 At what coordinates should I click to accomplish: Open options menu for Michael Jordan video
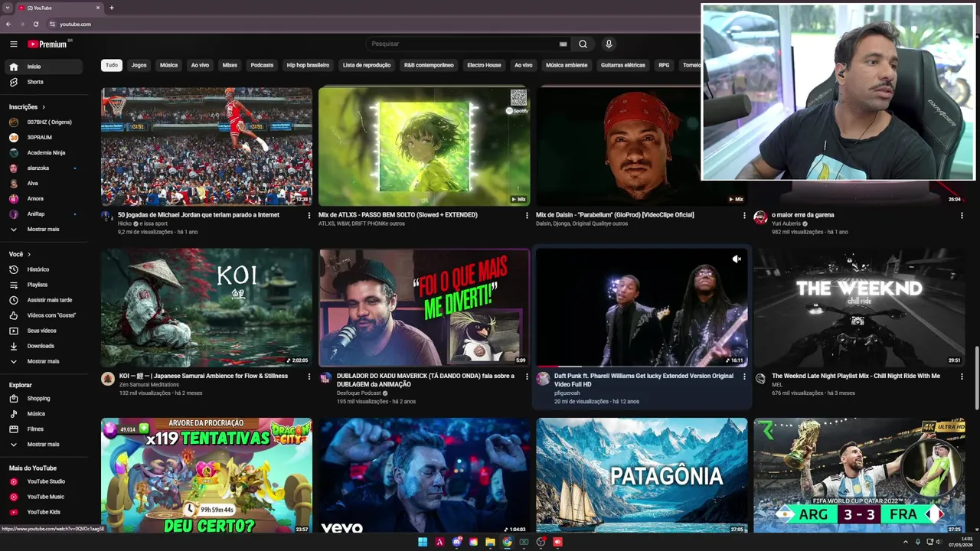click(309, 215)
